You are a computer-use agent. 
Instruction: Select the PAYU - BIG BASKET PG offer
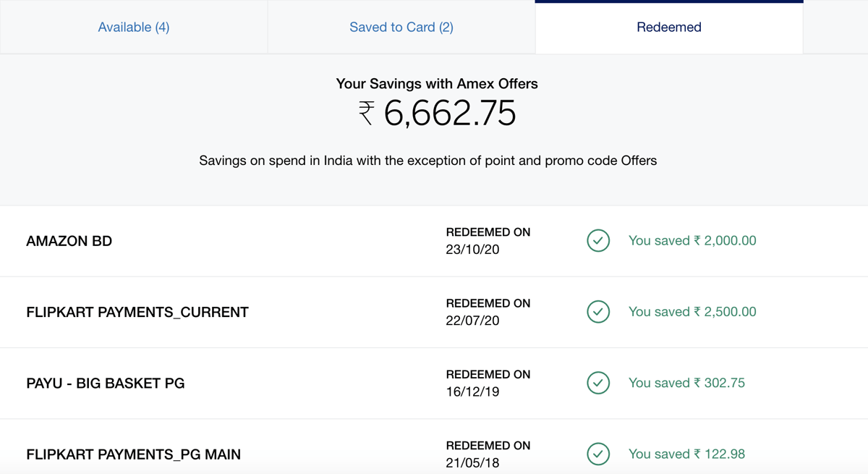click(x=106, y=383)
